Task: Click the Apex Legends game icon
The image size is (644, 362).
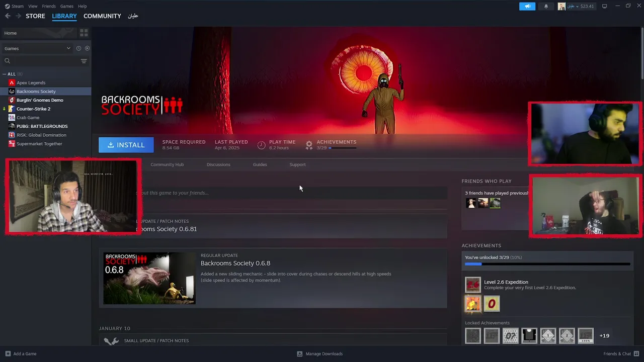Action: [x=12, y=82]
